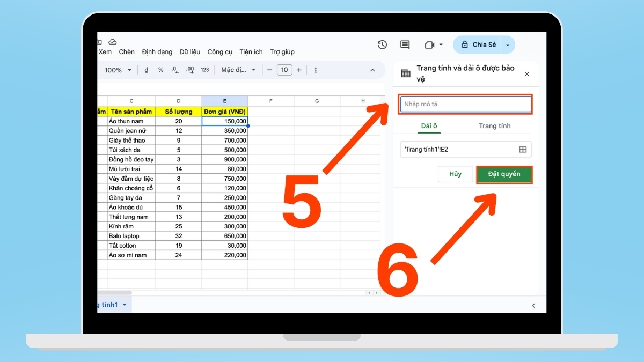This screenshot has height=362, width=644.
Task: Select the cell Giày thể thao
Action: [x=131, y=141]
